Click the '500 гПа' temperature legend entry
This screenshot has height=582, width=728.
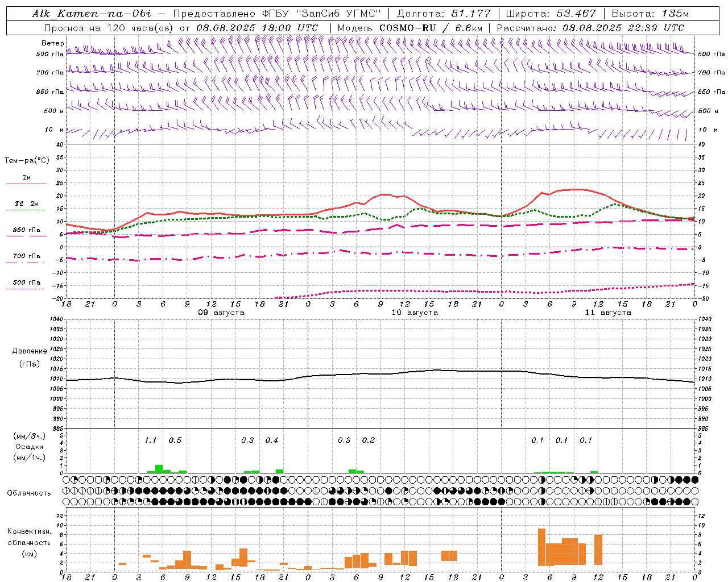pos(26,282)
